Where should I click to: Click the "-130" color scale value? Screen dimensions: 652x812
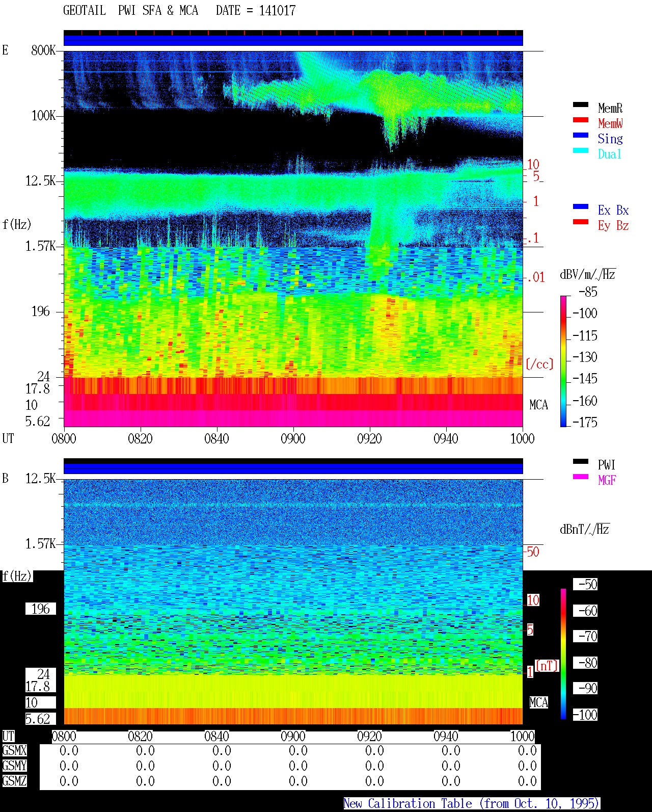pos(585,357)
